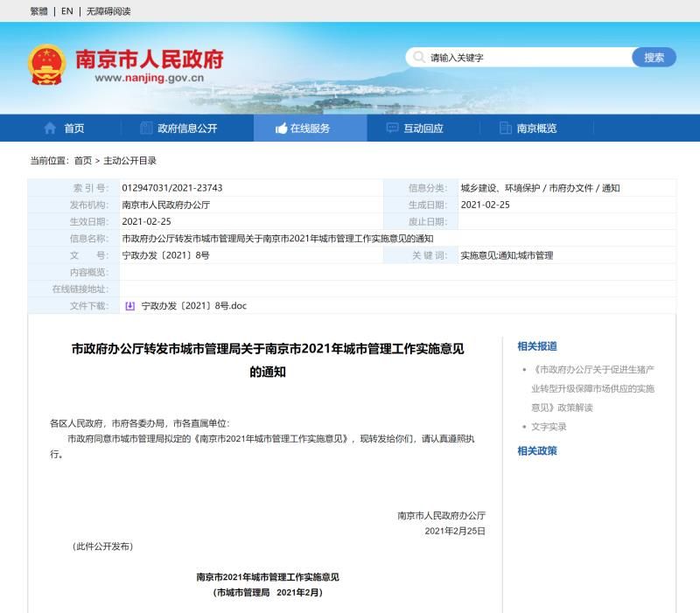Click the file download icon
Viewport: 700px width, 613px height.
click(x=130, y=306)
